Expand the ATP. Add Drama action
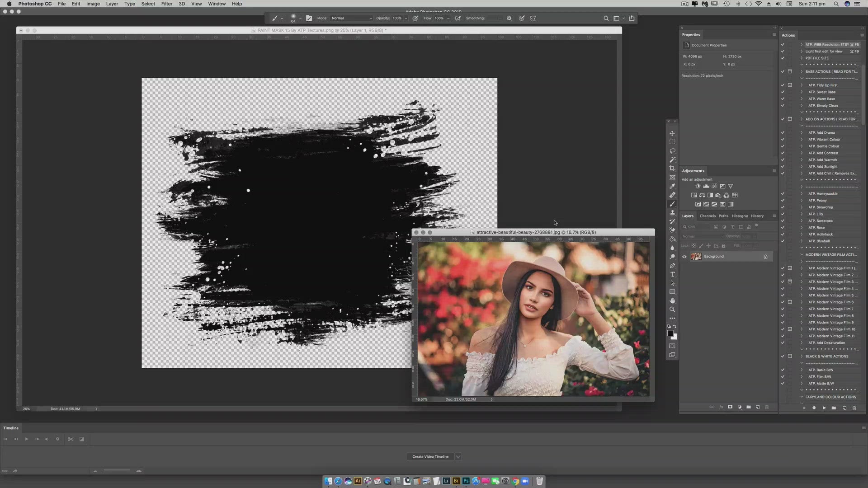The width and height of the screenshot is (868, 488). [x=802, y=132]
